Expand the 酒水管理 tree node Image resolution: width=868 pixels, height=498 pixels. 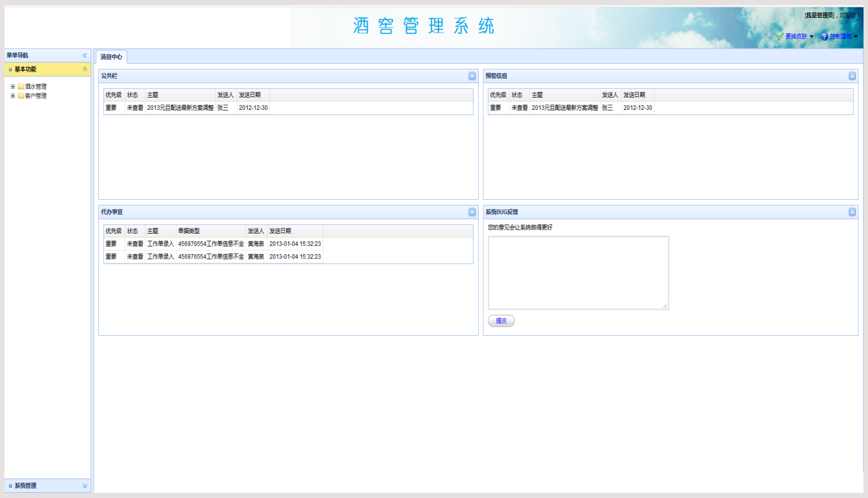[x=13, y=86]
